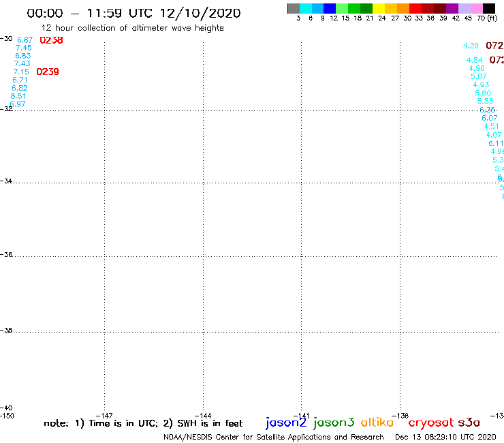
Task: Click the -32 latitude axis label
Action: point(6,109)
